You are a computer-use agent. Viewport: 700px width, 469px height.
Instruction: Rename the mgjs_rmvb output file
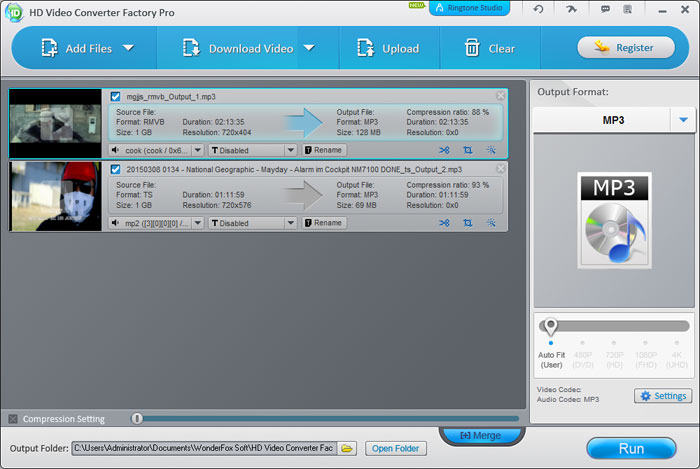coord(324,150)
